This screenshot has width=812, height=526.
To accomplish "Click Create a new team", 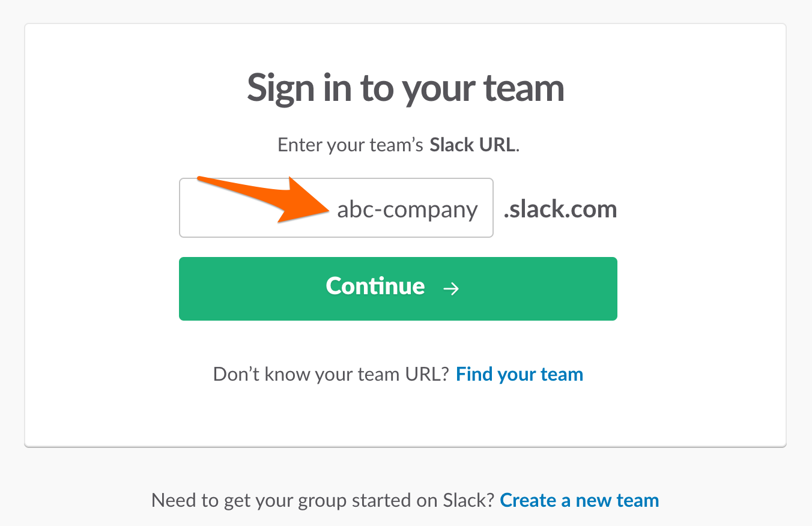I will tap(579, 500).
